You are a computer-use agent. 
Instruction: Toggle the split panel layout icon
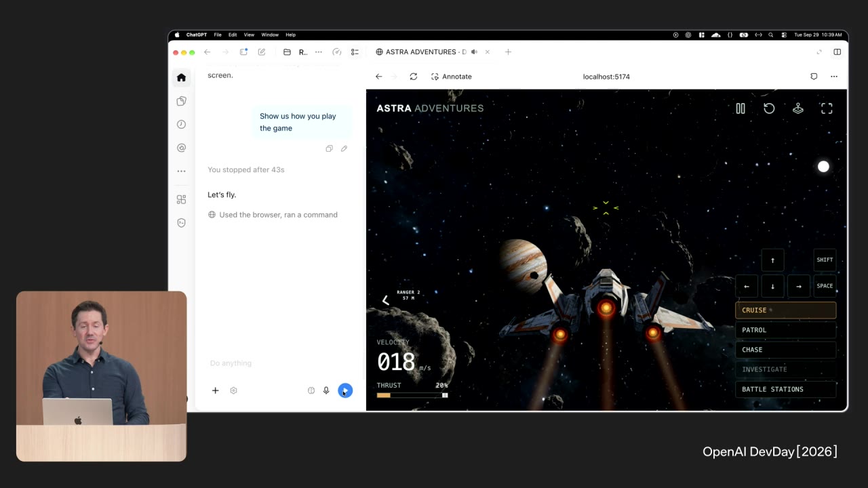coord(837,52)
